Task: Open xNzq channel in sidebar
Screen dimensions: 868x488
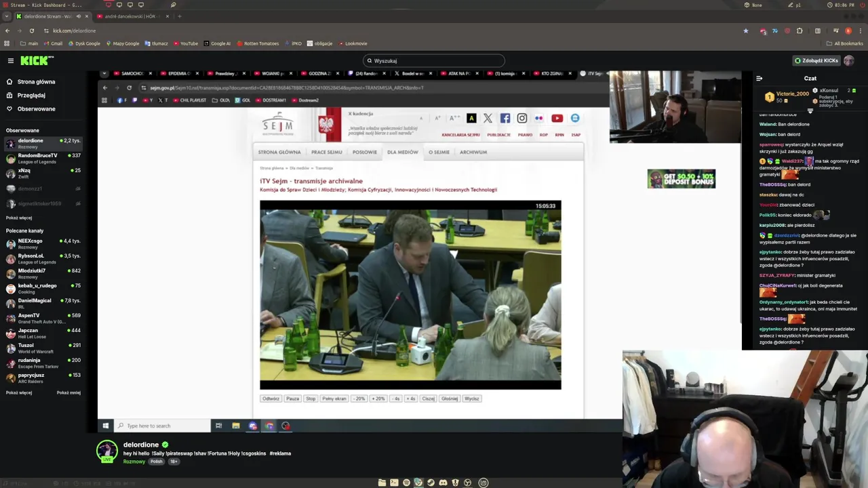Action: [x=43, y=173]
